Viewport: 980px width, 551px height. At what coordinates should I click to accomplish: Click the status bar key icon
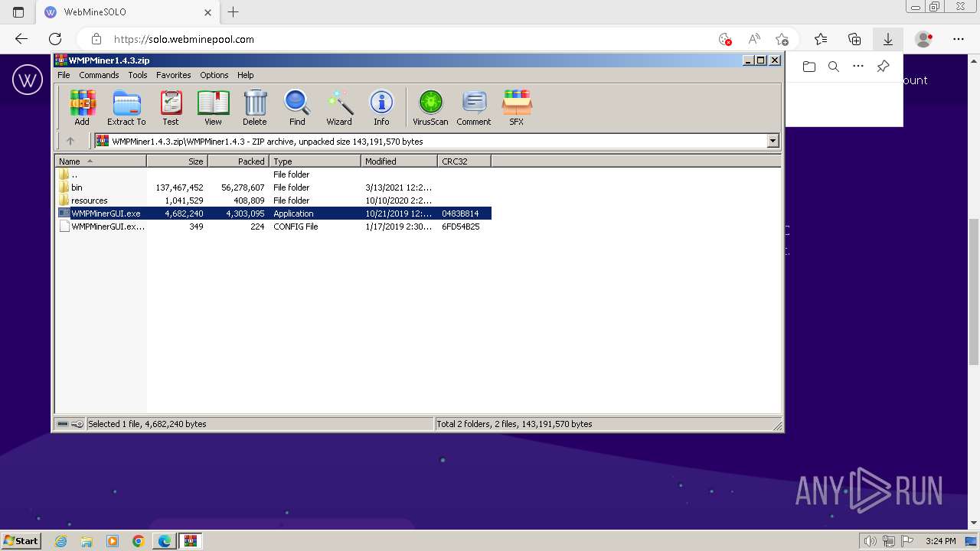77,424
